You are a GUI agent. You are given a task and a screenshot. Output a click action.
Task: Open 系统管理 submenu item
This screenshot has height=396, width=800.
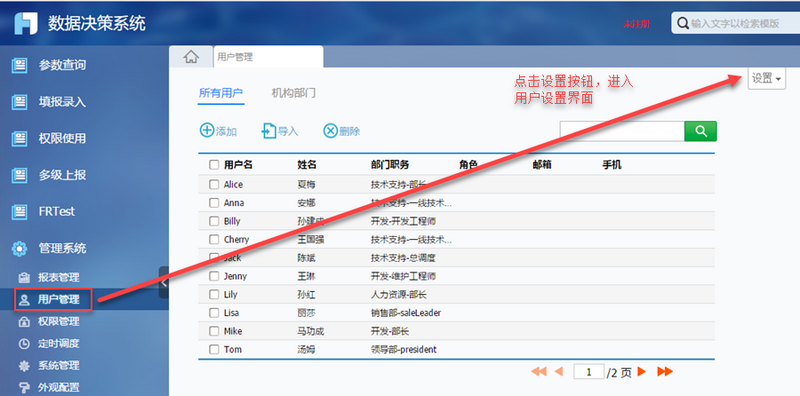59,366
